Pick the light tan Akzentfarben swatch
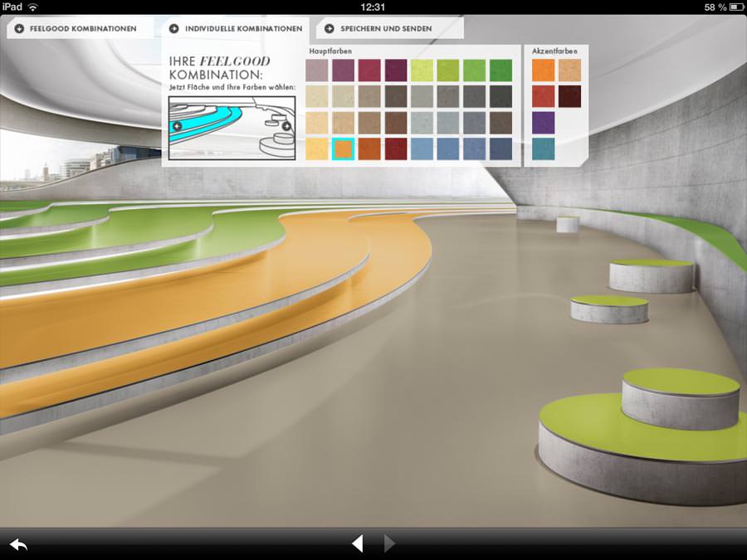 pyautogui.click(x=569, y=71)
